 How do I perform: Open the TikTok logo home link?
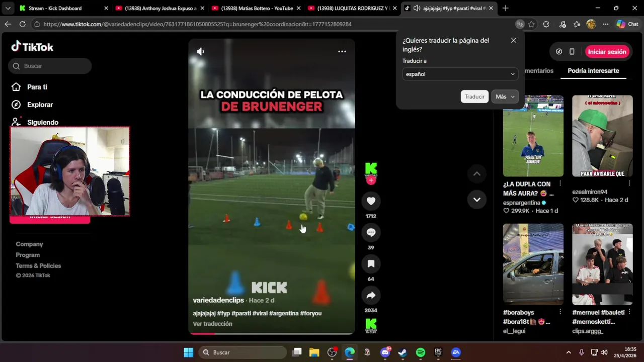(x=32, y=47)
